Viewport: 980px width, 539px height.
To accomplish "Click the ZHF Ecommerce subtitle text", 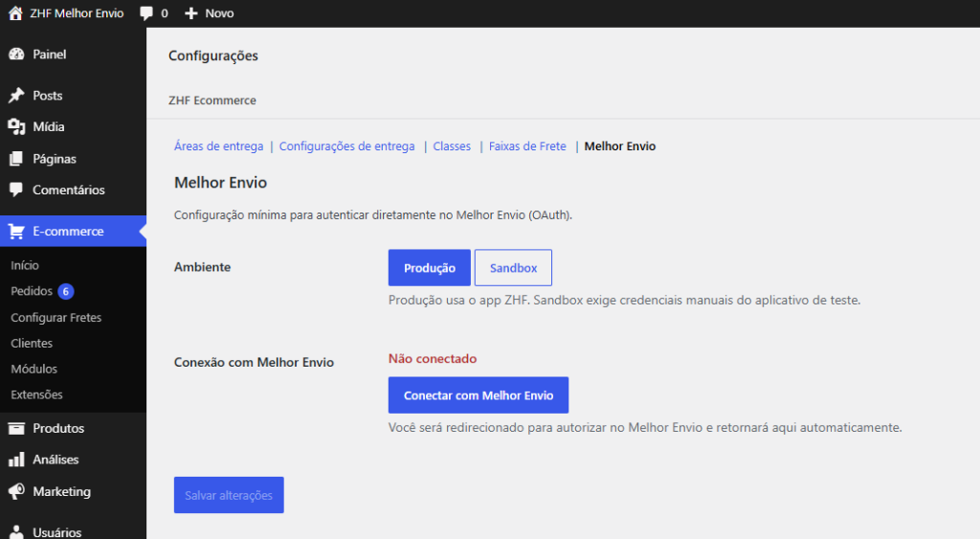I will point(212,101).
